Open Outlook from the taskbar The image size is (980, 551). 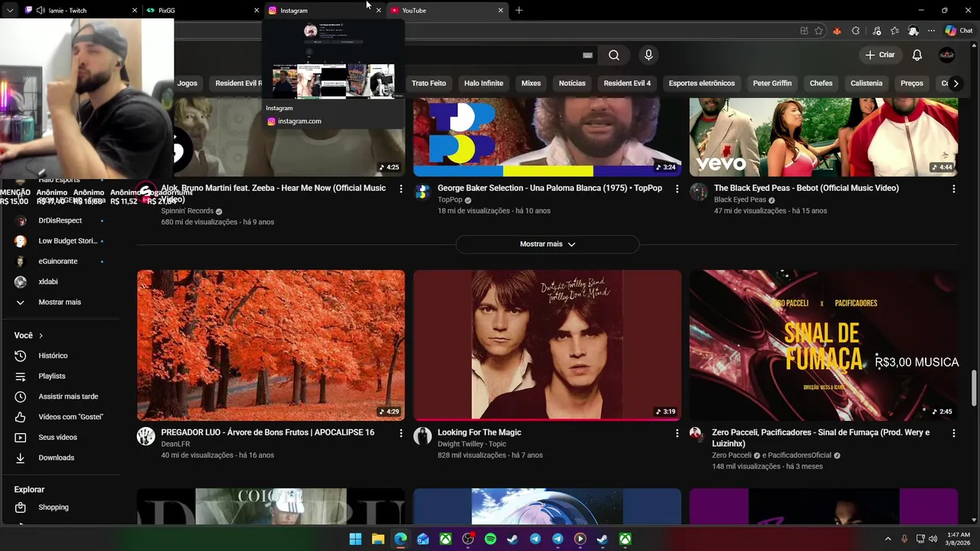coord(423,539)
